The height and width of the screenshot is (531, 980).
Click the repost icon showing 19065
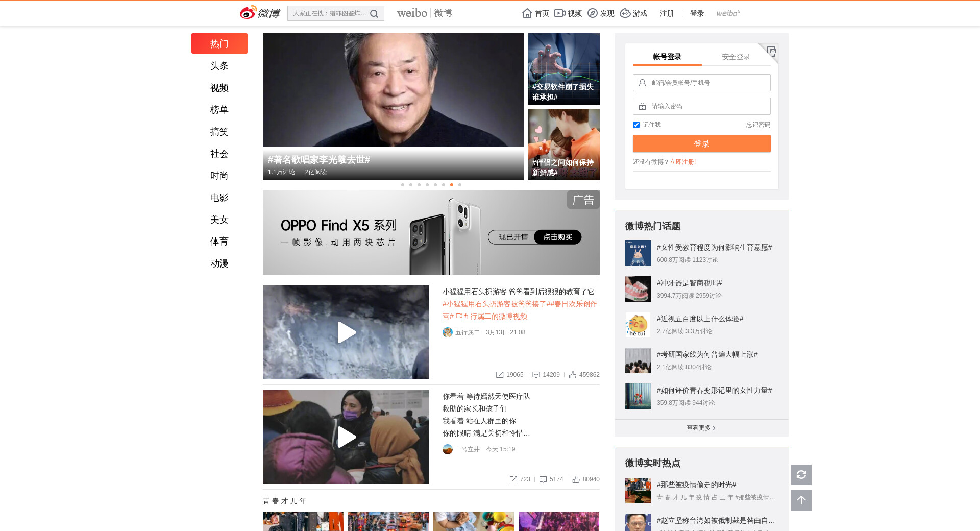point(500,375)
